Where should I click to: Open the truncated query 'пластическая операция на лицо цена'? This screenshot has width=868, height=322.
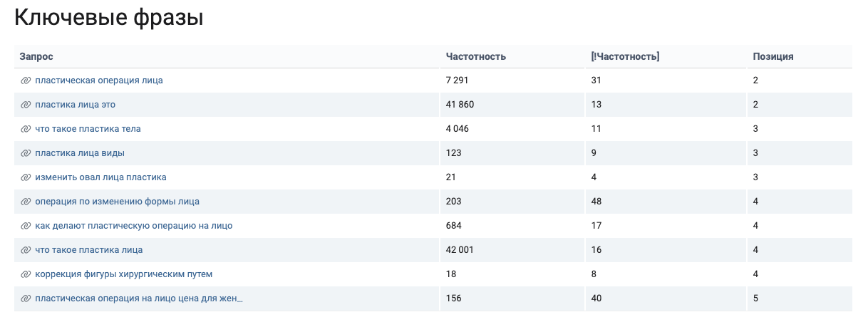(x=139, y=298)
